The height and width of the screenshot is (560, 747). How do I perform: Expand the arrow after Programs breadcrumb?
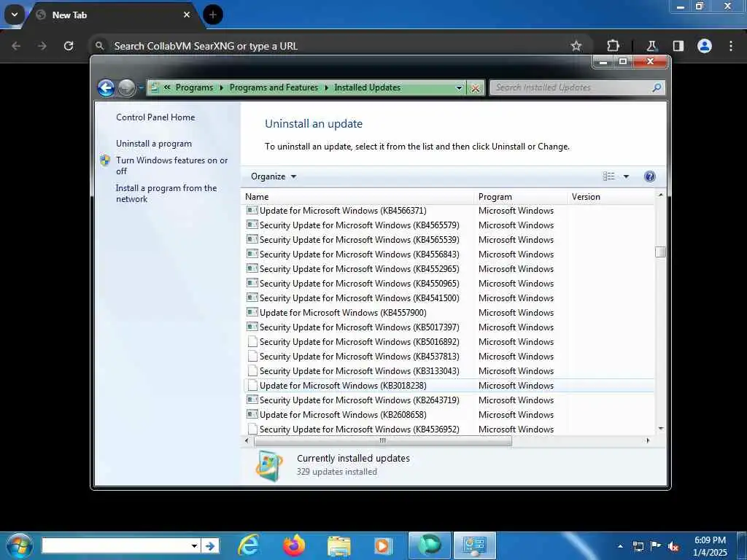[x=222, y=87]
